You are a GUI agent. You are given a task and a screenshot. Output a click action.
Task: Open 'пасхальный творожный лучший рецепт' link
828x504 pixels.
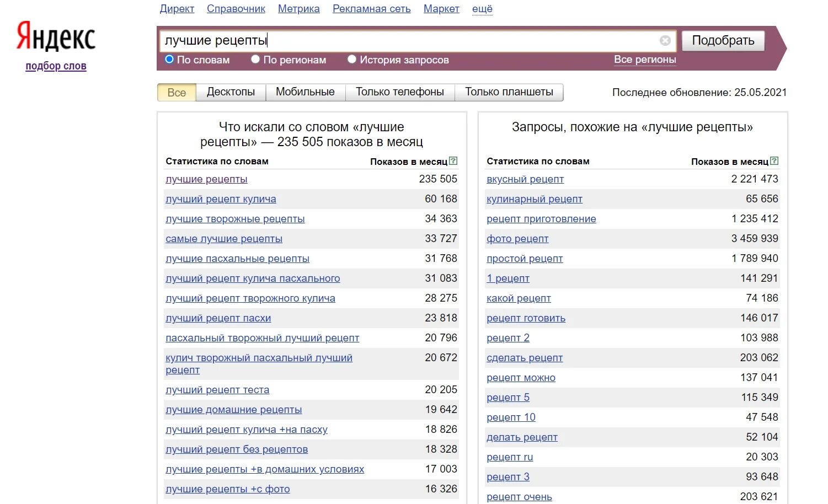tap(262, 338)
